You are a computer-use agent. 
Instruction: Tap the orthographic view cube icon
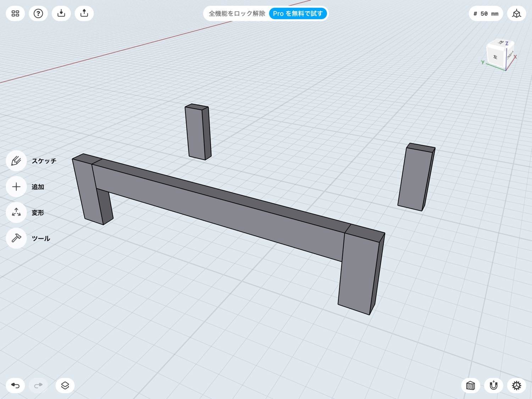point(516,13)
